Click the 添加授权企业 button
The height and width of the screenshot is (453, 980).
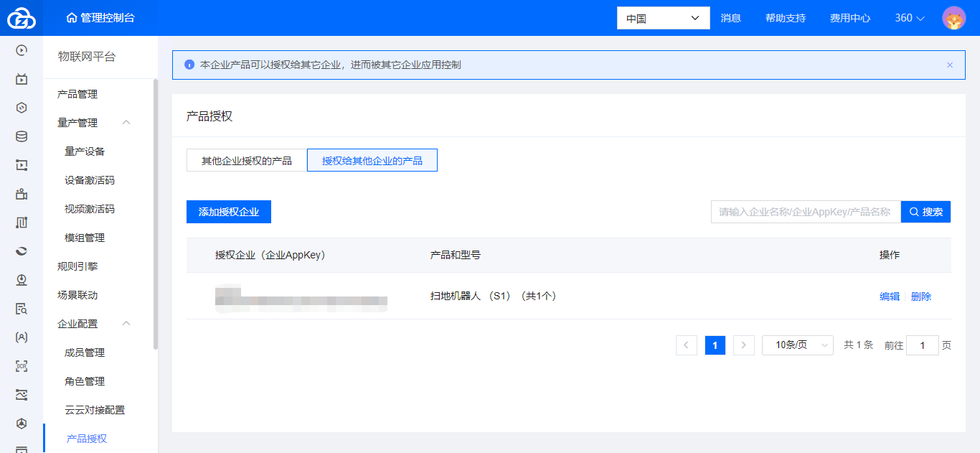(229, 212)
